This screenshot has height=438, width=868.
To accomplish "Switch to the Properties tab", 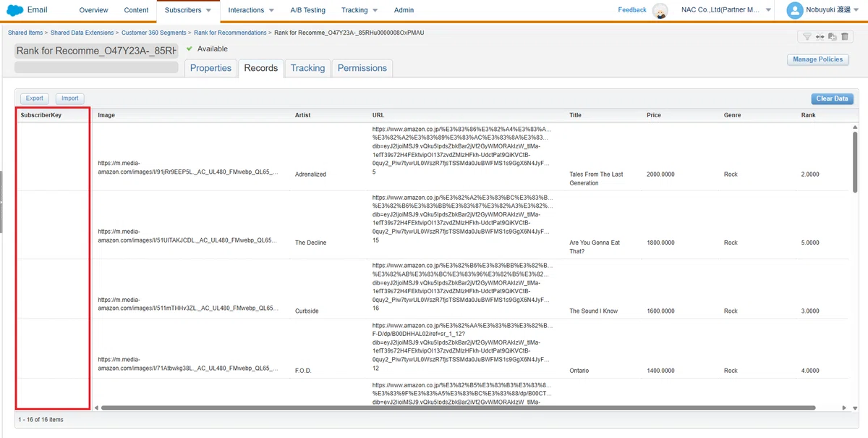I will pyautogui.click(x=210, y=68).
